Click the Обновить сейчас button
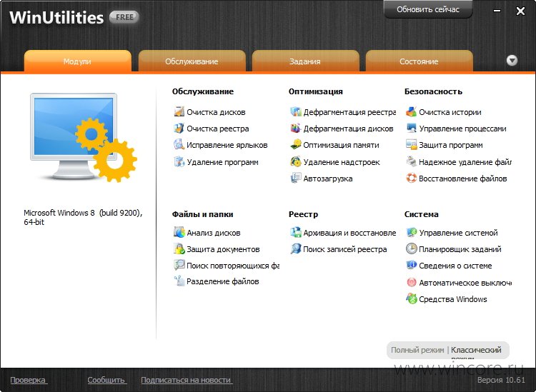Viewport: 536px width, 392px height. pos(428,9)
